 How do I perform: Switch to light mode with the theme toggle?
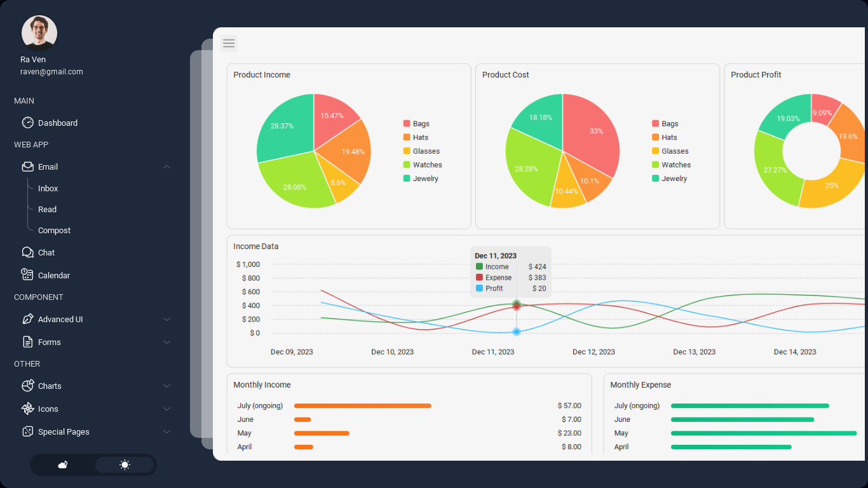(125, 464)
